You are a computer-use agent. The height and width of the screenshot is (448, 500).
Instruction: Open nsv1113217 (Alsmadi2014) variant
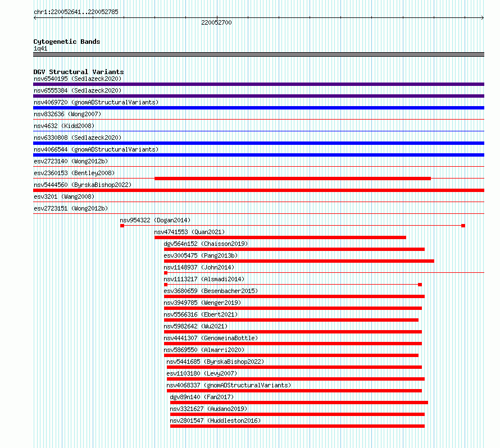coord(204,279)
